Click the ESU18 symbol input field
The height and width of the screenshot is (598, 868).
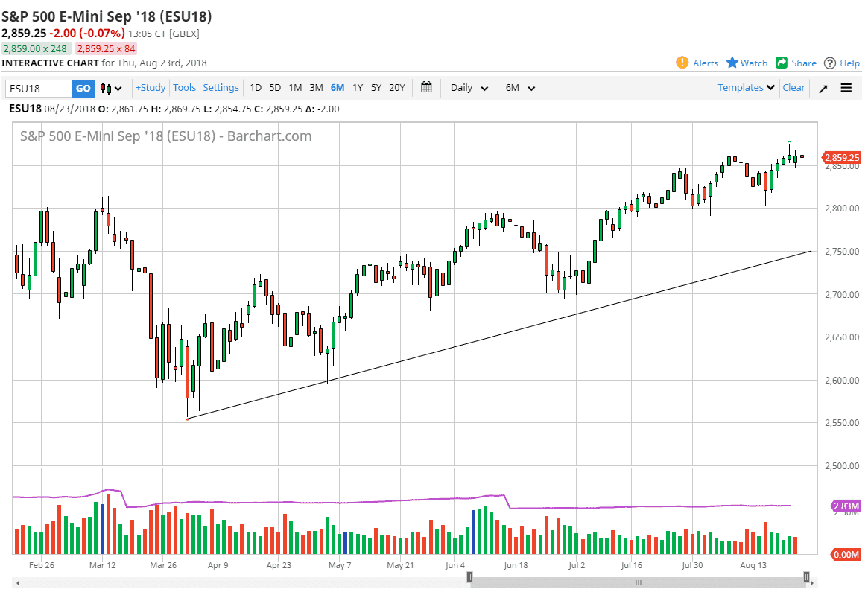[38, 89]
